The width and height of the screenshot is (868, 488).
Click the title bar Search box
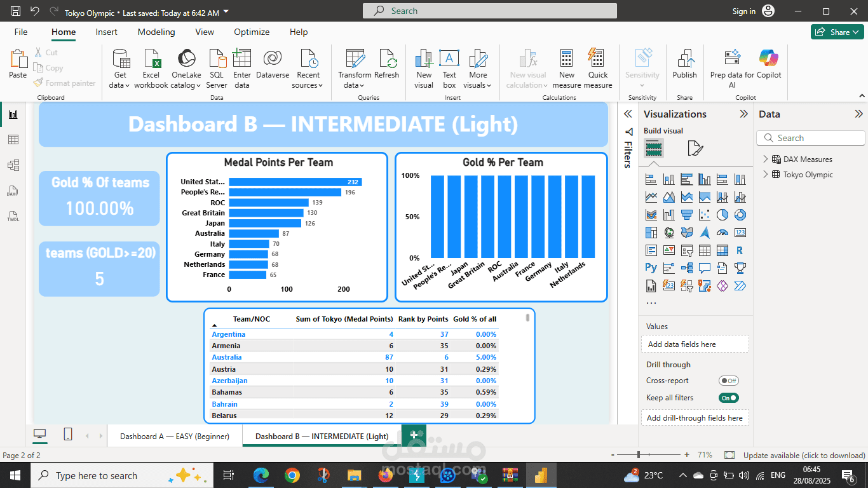coord(490,11)
